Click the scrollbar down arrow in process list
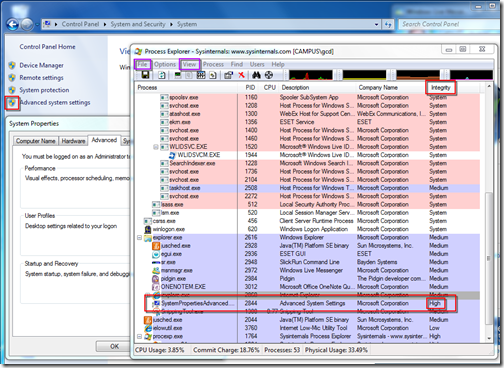This screenshot has height=368, width=504. [x=489, y=338]
